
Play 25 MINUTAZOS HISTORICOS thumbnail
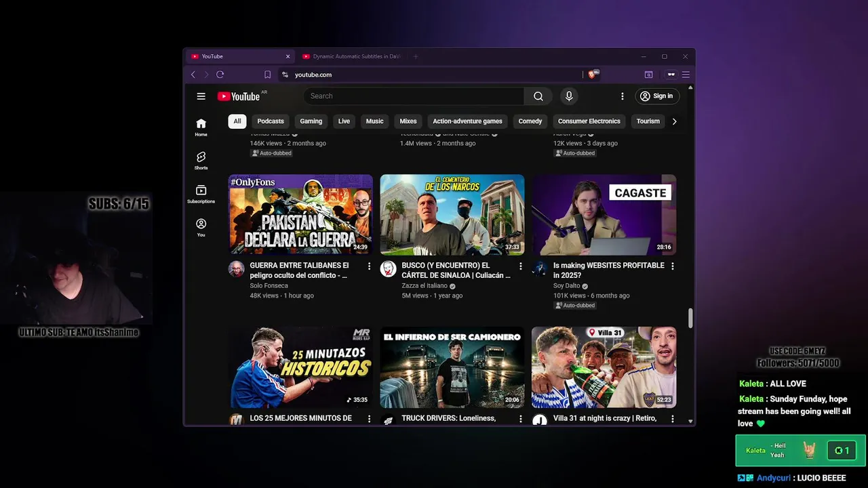coord(300,367)
